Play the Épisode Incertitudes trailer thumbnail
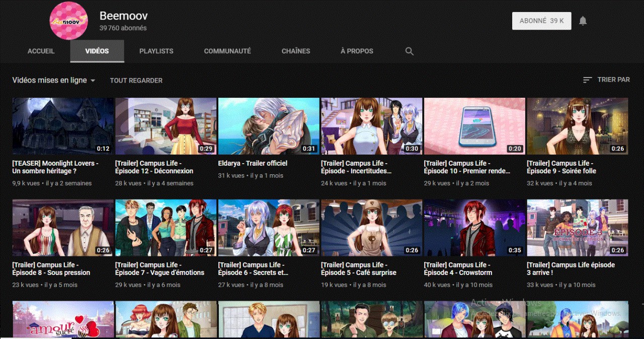Viewport: 644px width, 339px height. click(x=372, y=126)
